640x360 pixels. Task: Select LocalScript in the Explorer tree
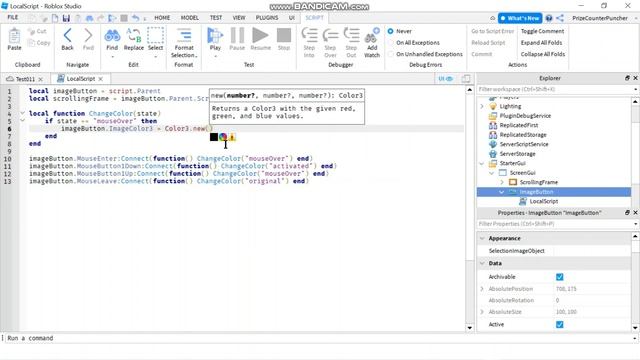click(544, 201)
